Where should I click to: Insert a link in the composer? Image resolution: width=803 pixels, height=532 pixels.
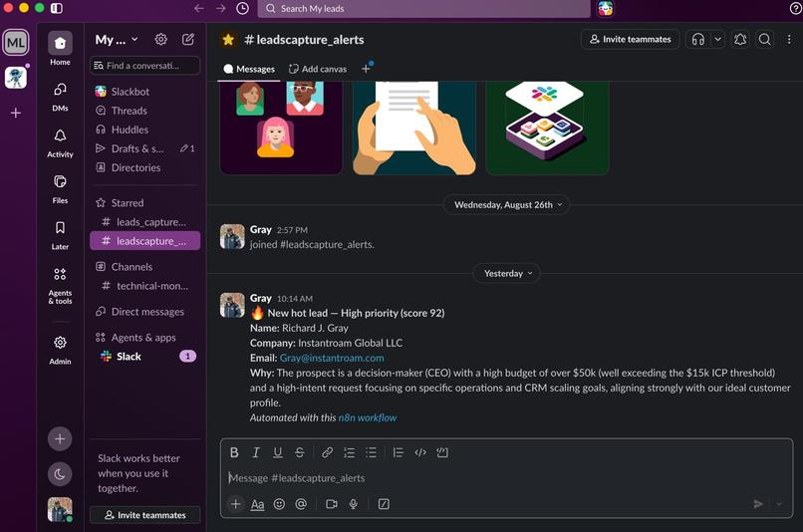click(x=327, y=452)
